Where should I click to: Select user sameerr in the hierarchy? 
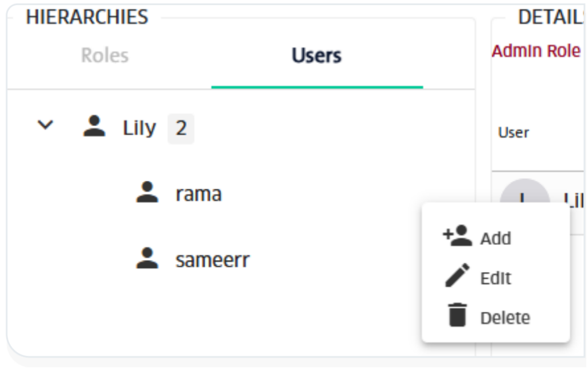point(212,260)
